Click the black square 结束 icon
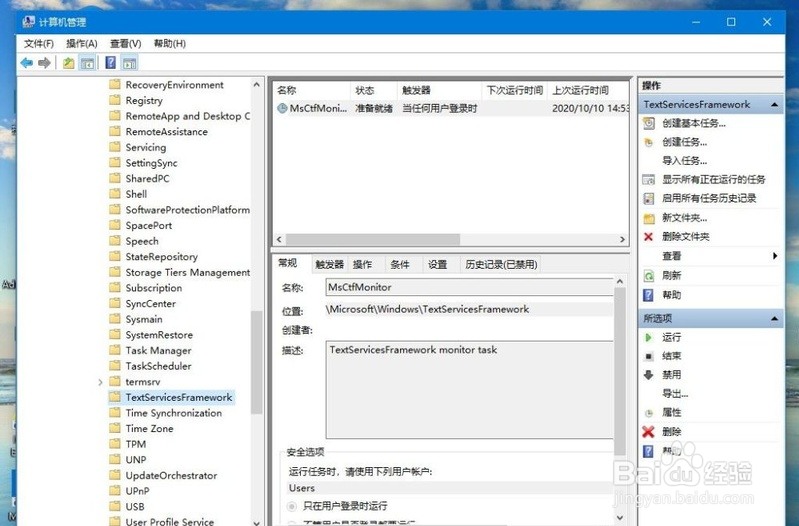Screen dimensions: 799x526 coord(648,356)
